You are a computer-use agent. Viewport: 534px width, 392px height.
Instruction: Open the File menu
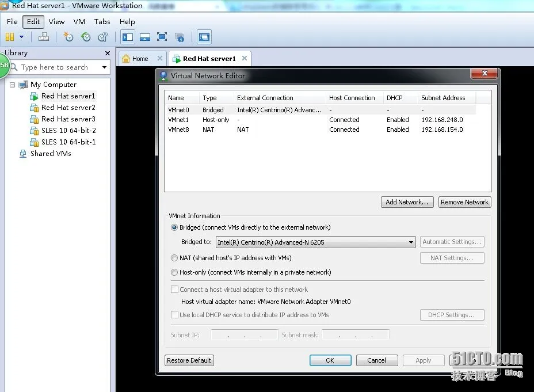click(12, 22)
